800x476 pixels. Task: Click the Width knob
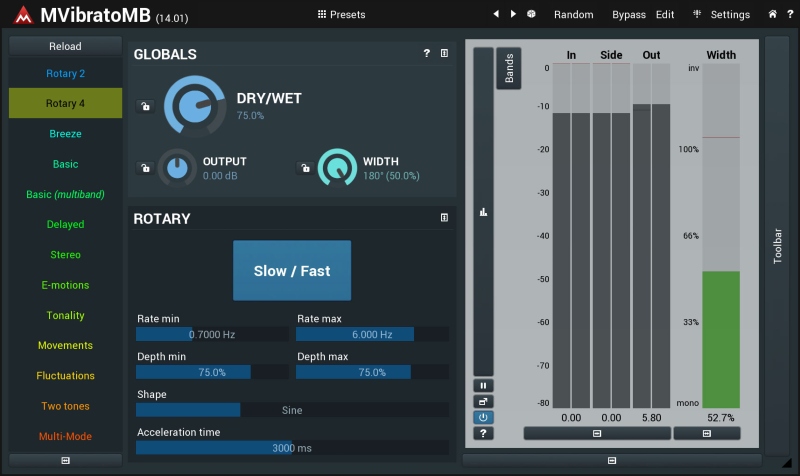(337, 168)
